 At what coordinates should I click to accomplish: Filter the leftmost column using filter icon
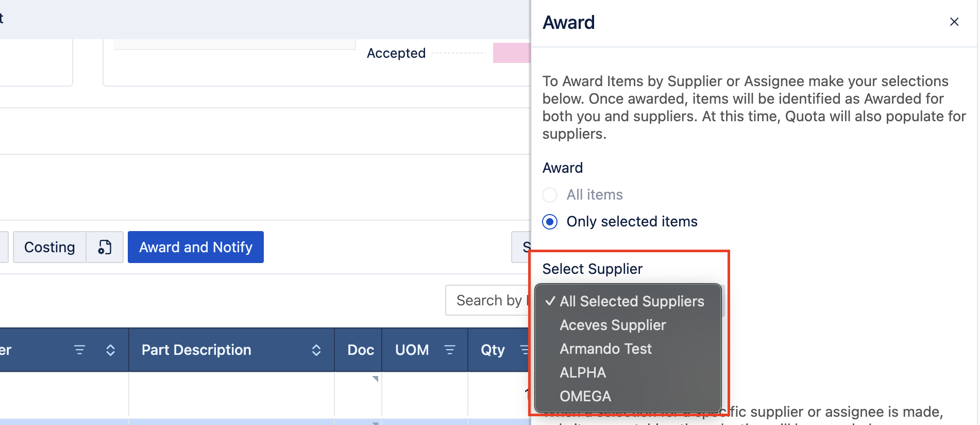(79, 350)
